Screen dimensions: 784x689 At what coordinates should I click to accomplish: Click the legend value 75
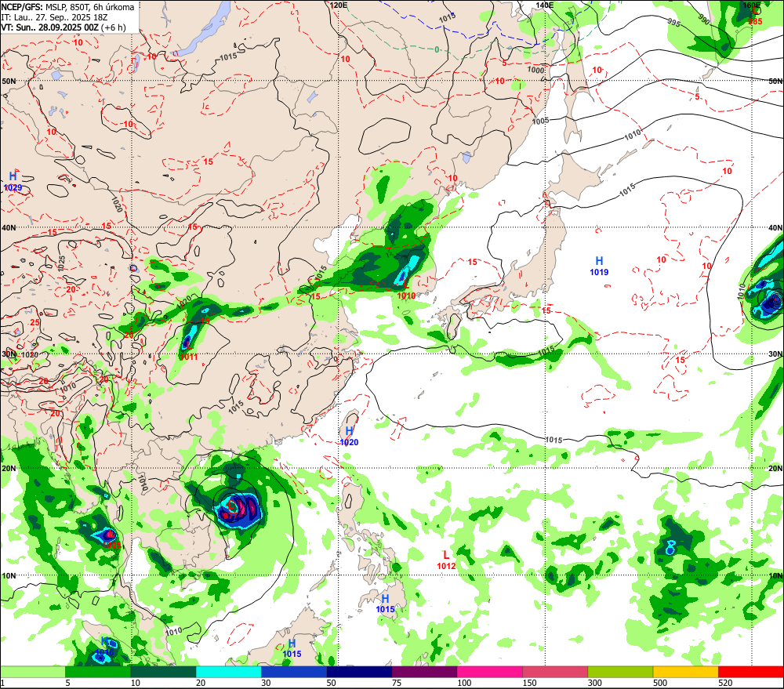397,683
